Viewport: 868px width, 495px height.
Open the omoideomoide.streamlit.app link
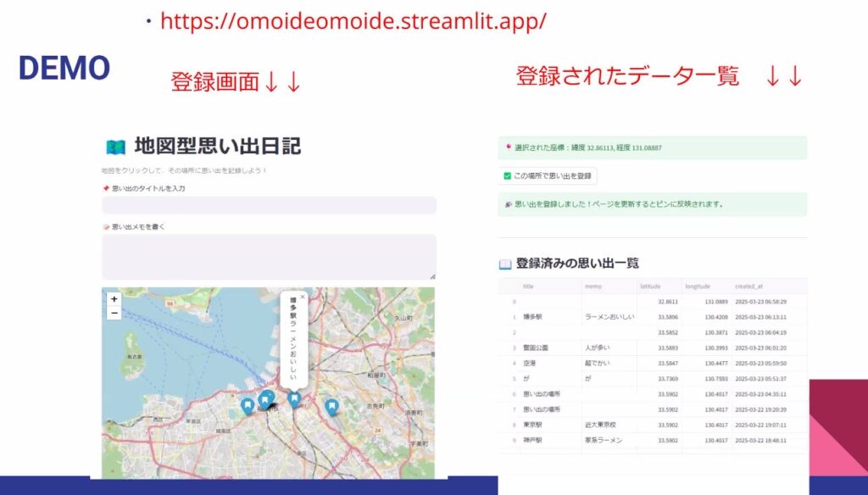click(353, 21)
